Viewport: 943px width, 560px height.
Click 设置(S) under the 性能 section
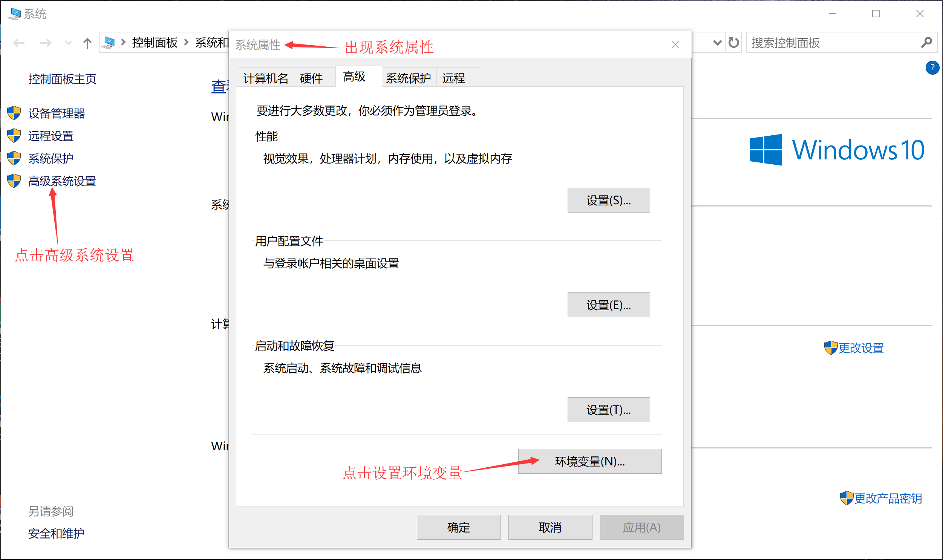coord(608,200)
